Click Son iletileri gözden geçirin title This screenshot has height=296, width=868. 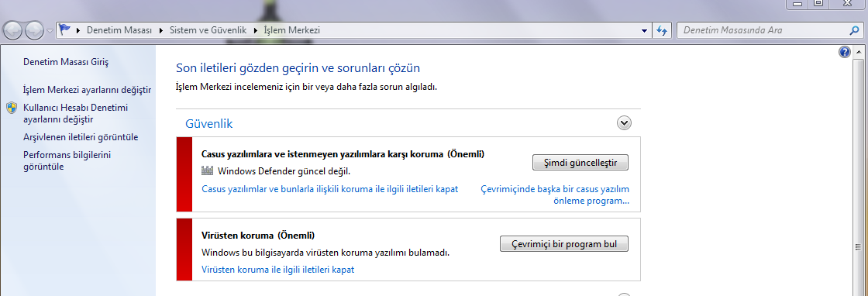pyautogui.click(x=298, y=68)
